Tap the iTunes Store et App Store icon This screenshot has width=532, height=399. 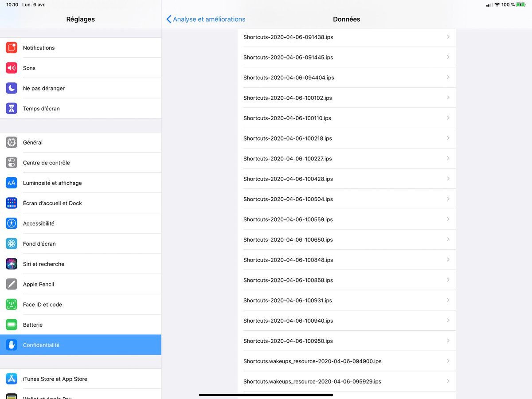tap(12, 379)
